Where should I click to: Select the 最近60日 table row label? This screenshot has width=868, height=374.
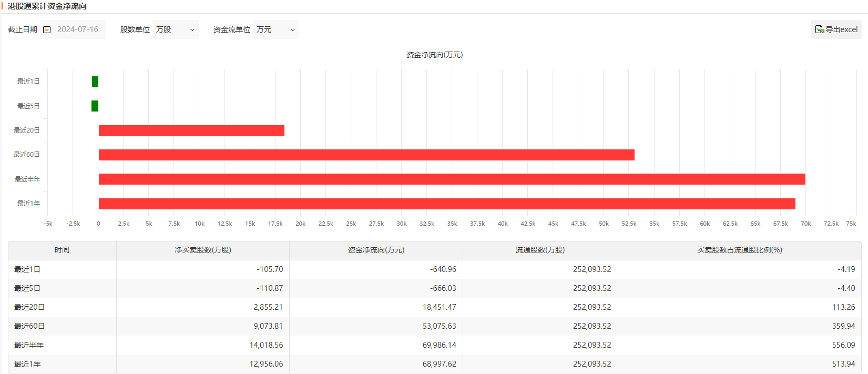pos(29,326)
